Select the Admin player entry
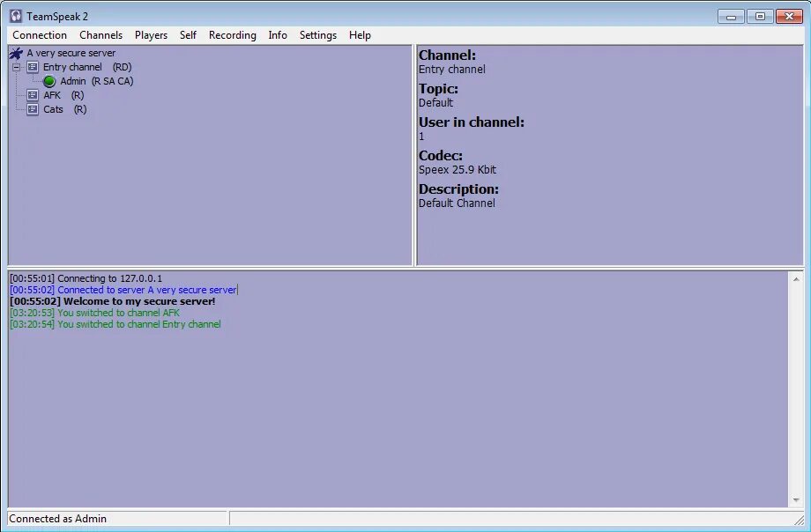The image size is (811, 532). [x=96, y=81]
